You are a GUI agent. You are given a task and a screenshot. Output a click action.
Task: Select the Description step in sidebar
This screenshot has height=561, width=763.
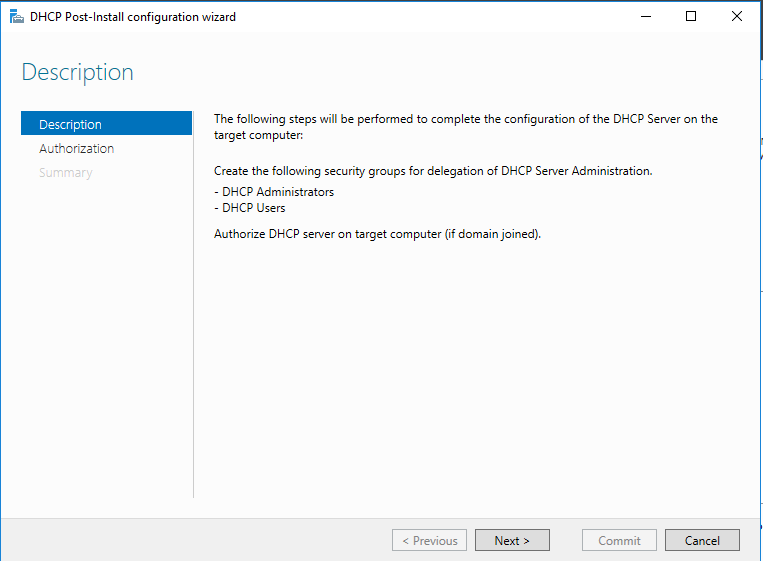coord(107,124)
